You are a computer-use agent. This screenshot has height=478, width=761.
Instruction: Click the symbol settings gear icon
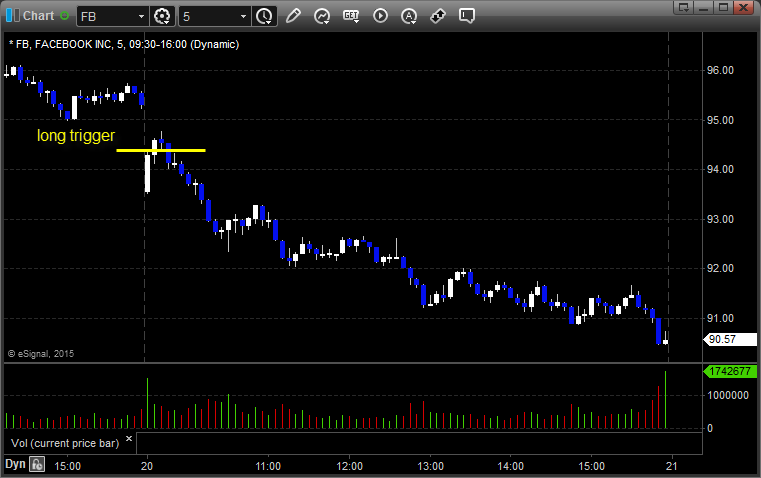point(163,16)
